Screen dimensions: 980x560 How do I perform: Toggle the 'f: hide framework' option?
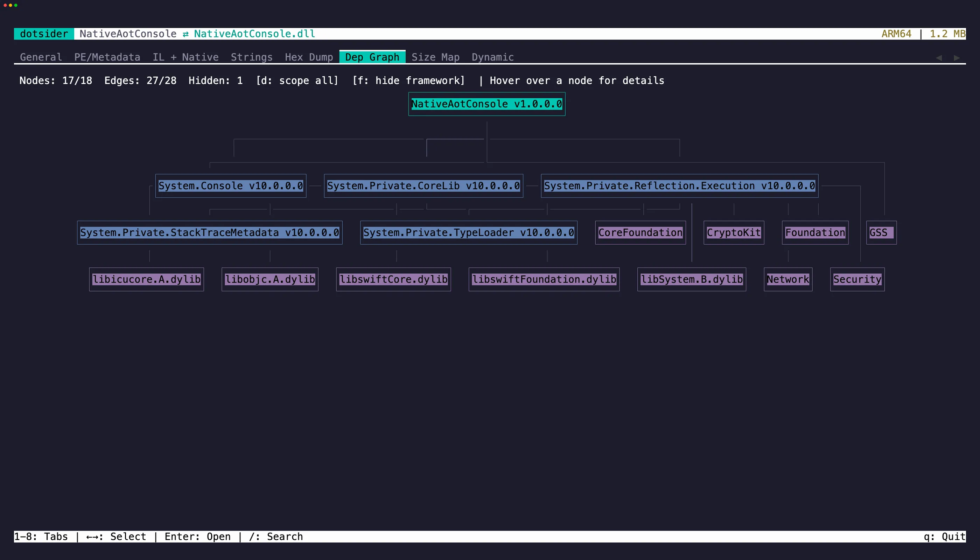tap(408, 81)
